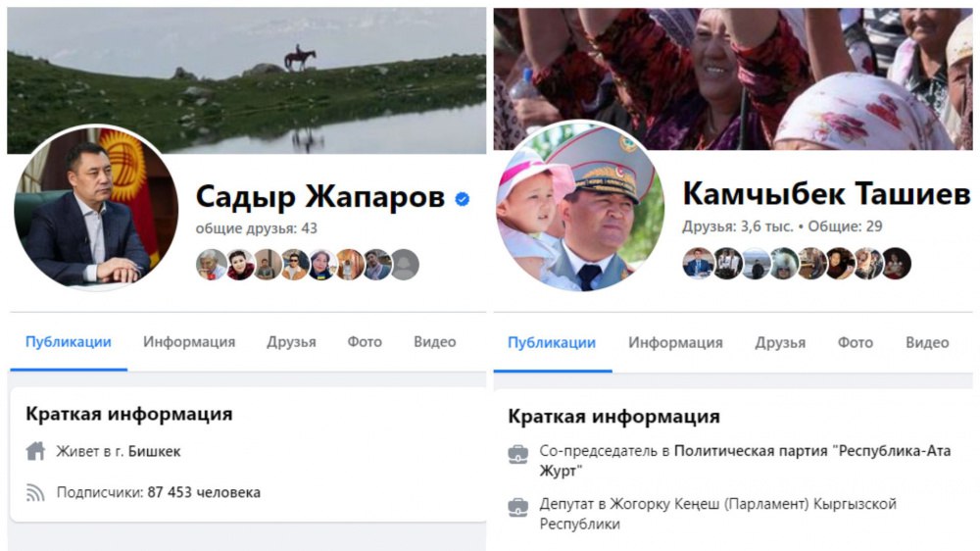Open Садыр Жапаров's round profile picture
This screenshot has width=980, height=551.
(x=96, y=207)
